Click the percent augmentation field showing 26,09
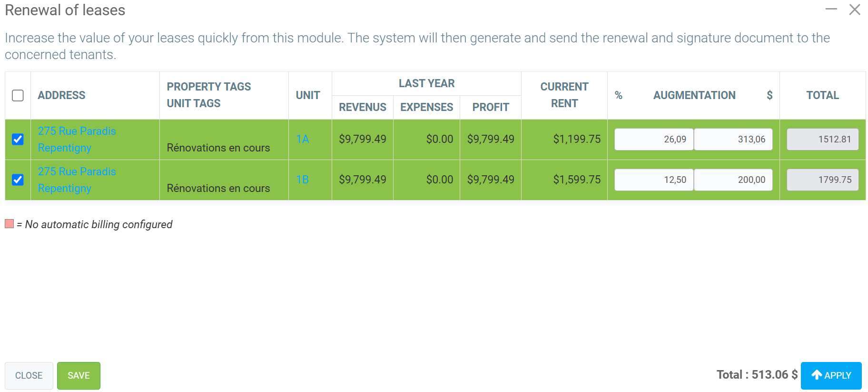This screenshot has height=392, width=868. (x=654, y=139)
